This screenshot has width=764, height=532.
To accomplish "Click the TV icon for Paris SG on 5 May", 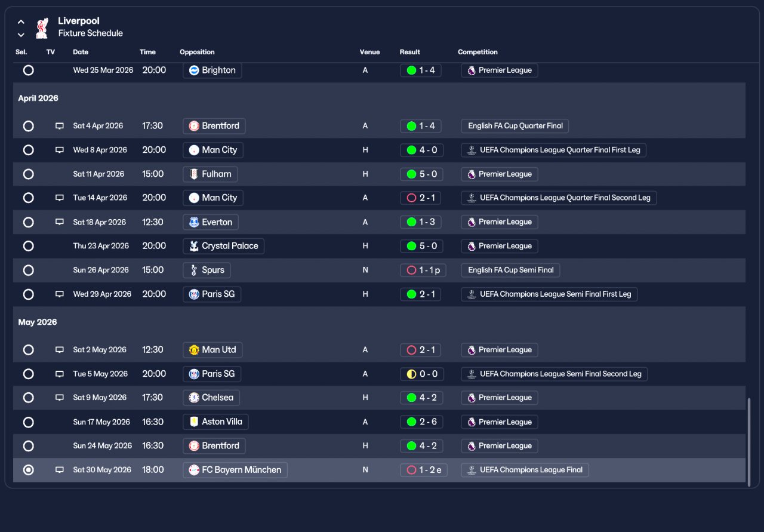I will 60,374.
